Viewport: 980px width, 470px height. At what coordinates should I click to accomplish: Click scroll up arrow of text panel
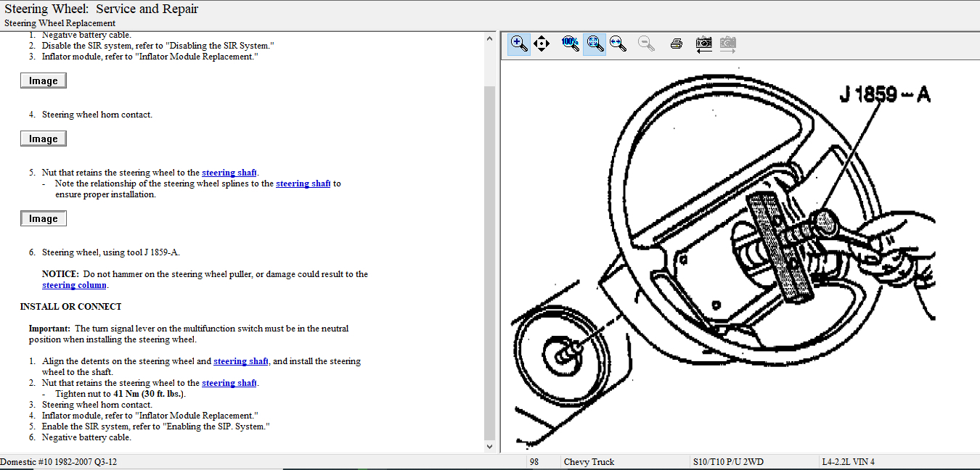click(x=489, y=38)
